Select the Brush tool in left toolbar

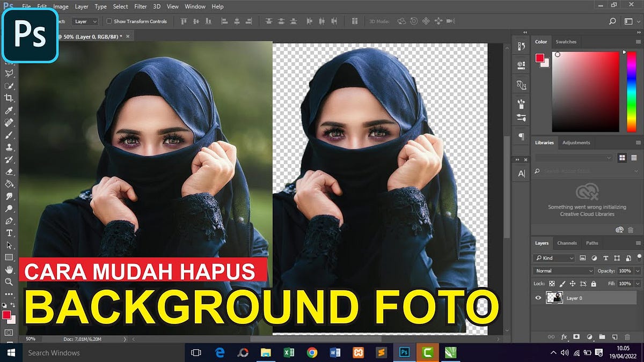[x=9, y=135]
